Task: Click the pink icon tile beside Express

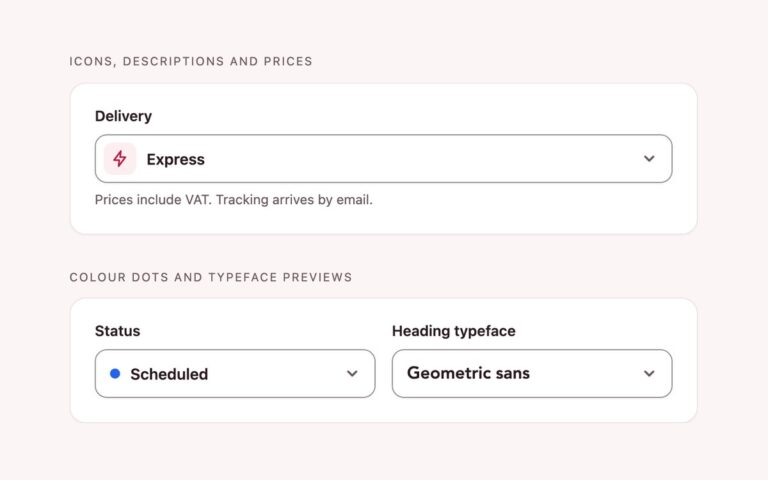Action: click(x=120, y=159)
